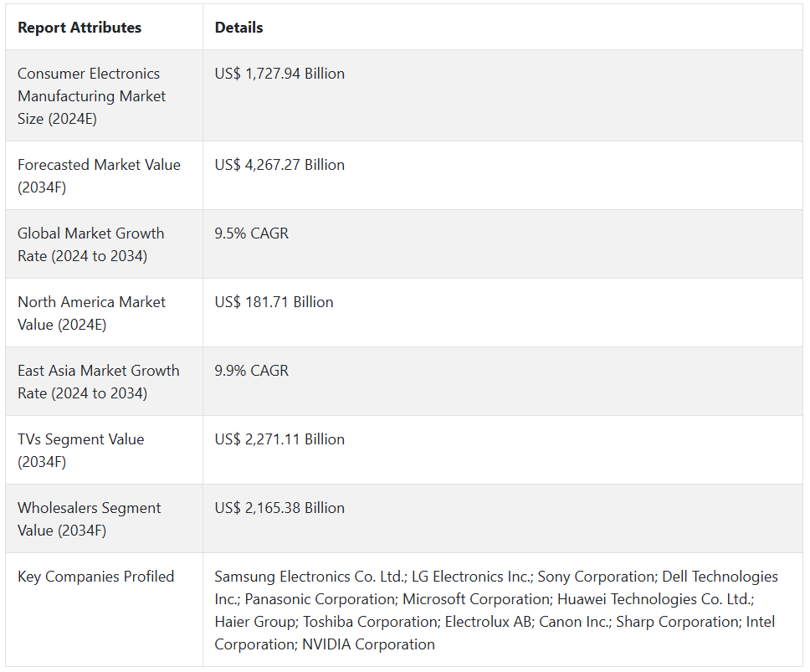Click the NVIDIA Corporation text
810x672 pixels.
(369, 644)
